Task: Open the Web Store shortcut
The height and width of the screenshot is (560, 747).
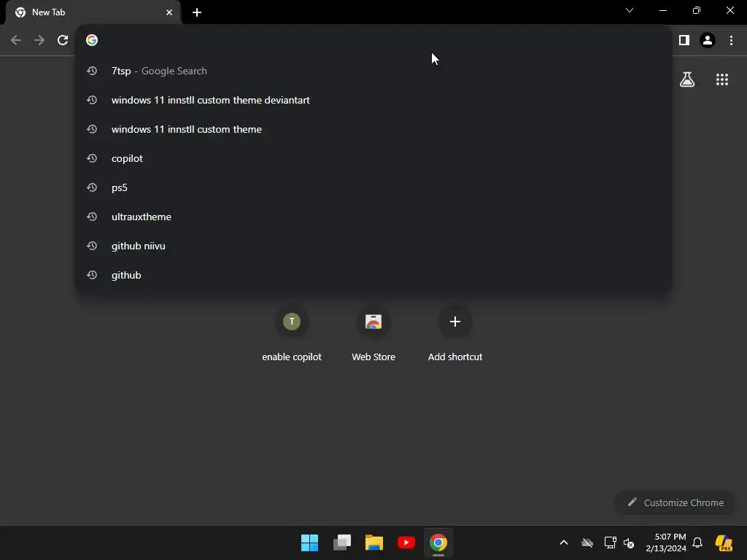Action: [373, 333]
